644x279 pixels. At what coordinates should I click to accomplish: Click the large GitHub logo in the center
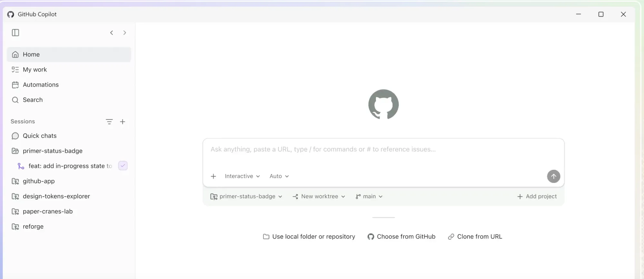point(383,104)
